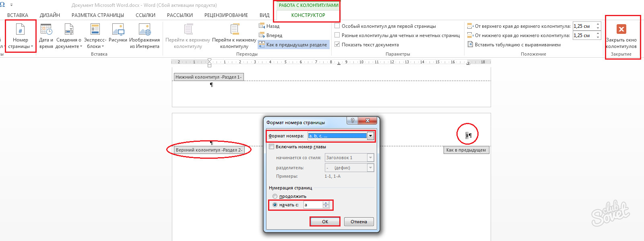Uncheck Показать текст документа
This screenshot has width=644, height=241.
pyautogui.click(x=367, y=45)
